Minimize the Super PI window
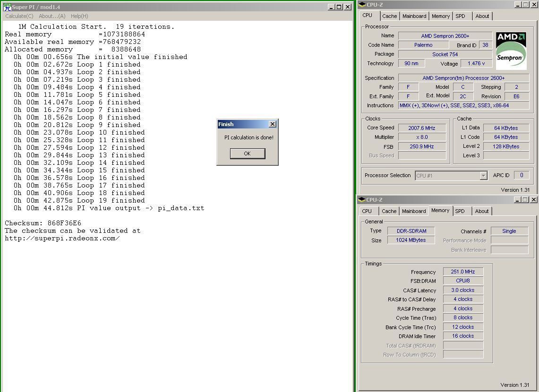The image size is (539, 392). [331, 7]
